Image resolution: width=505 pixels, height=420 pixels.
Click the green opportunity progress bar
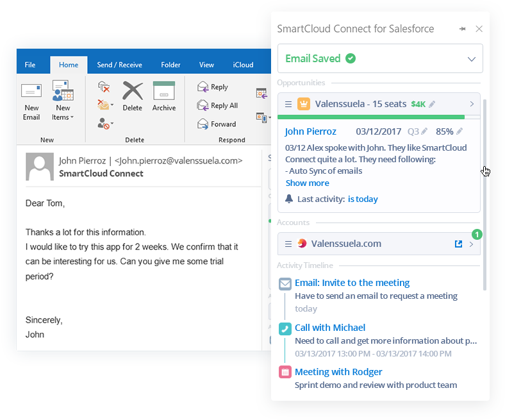click(371, 117)
